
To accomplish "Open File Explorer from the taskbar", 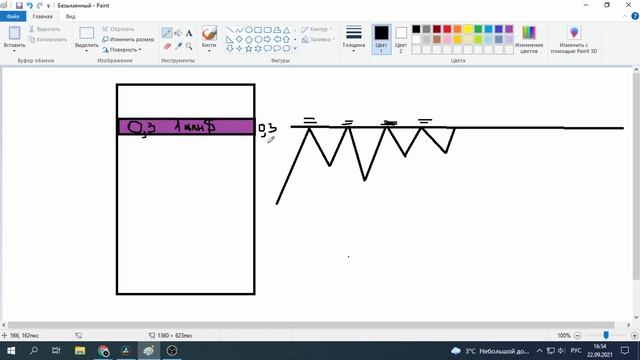I will (x=80, y=351).
